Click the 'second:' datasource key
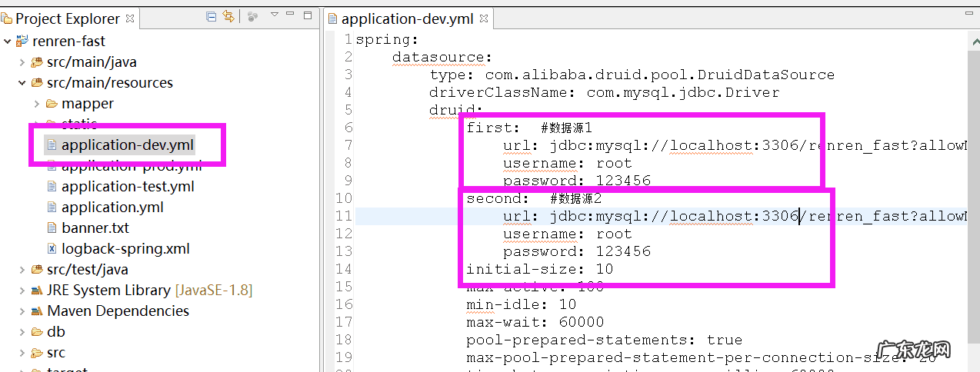This screenshot has width=980, height=372. (498, 198)
